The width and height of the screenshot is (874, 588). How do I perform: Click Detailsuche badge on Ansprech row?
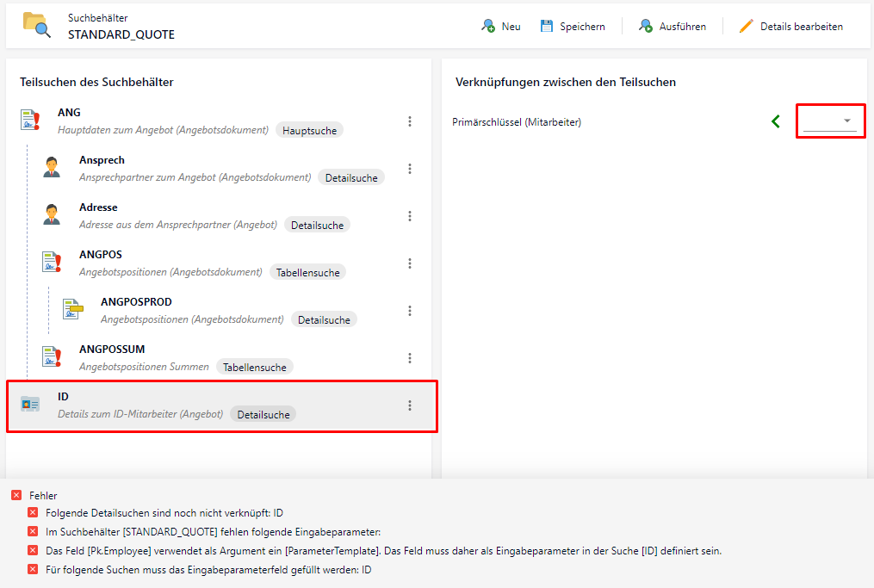351,178
